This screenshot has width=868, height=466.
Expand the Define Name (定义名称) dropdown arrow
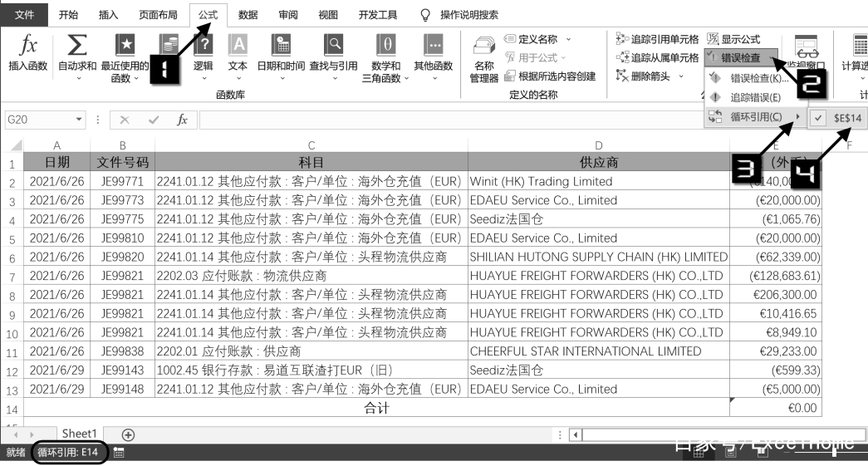click(568, 39)
